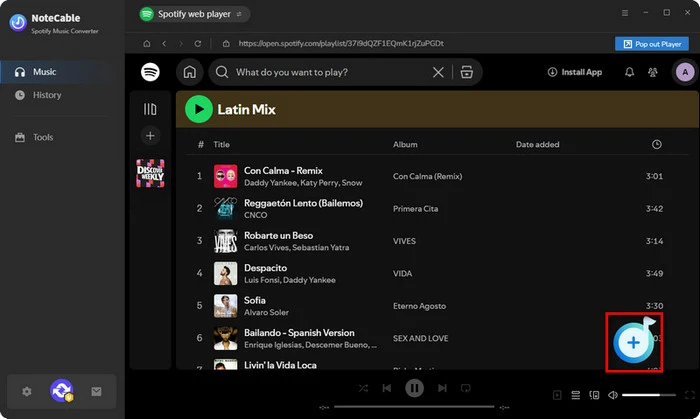Switch source via Spotify web player selector
This screenshot has height=419, width=700.
(x=194, y=14)
